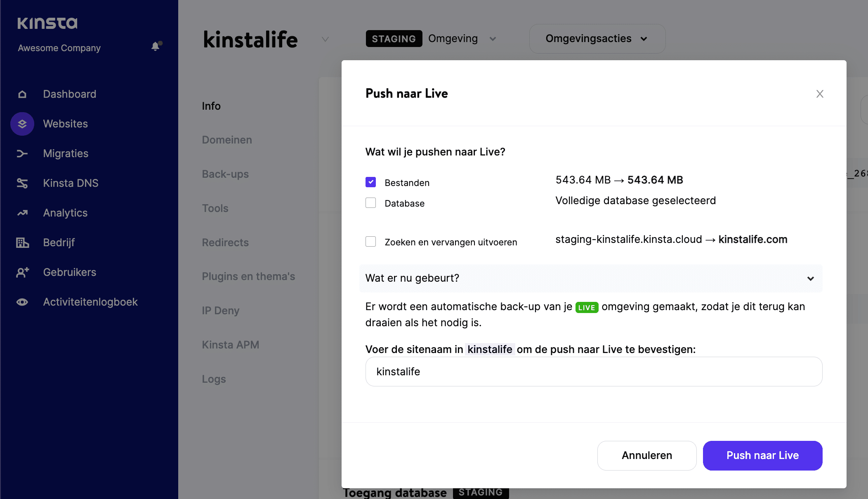Select the IP Deny tab
Viewport: 868px width, 499px height.
coord(220,311)
